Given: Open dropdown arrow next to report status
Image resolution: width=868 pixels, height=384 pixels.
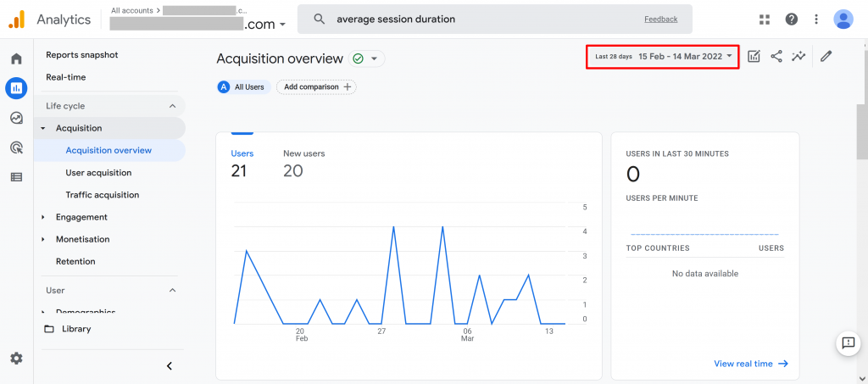Looking at the screenshot, I should (x=374, y=58).
